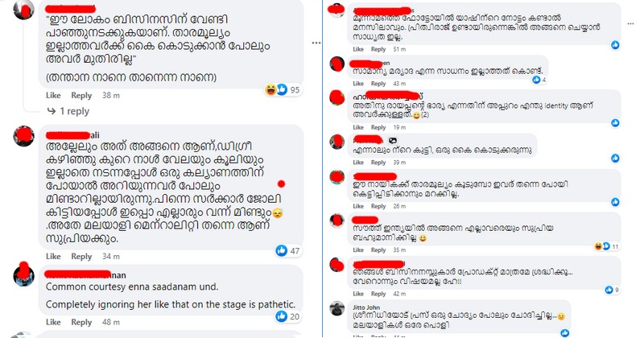
Task: Like the comment posted 38 m ago
Action: pyautogui.click(x=53, y=95)
